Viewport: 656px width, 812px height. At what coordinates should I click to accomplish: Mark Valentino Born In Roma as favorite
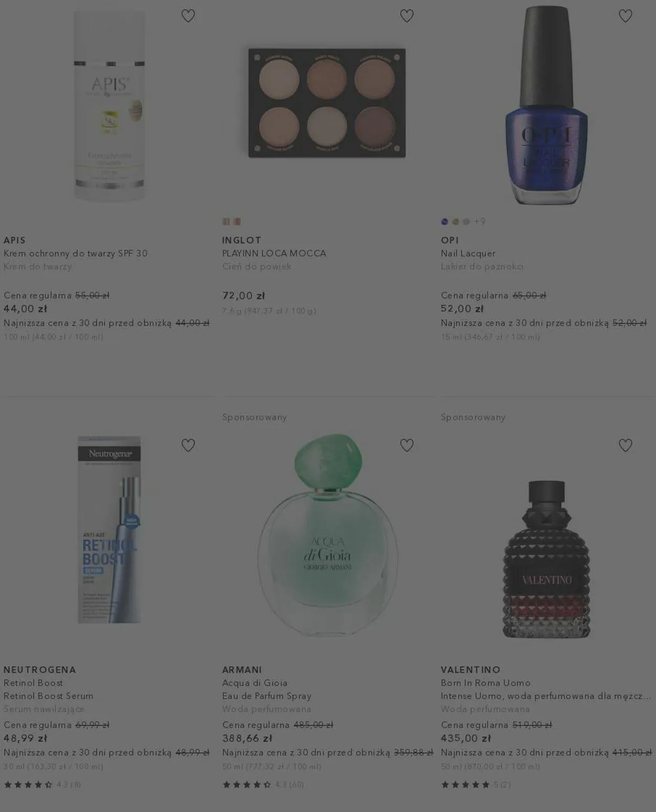coord(626,445)
